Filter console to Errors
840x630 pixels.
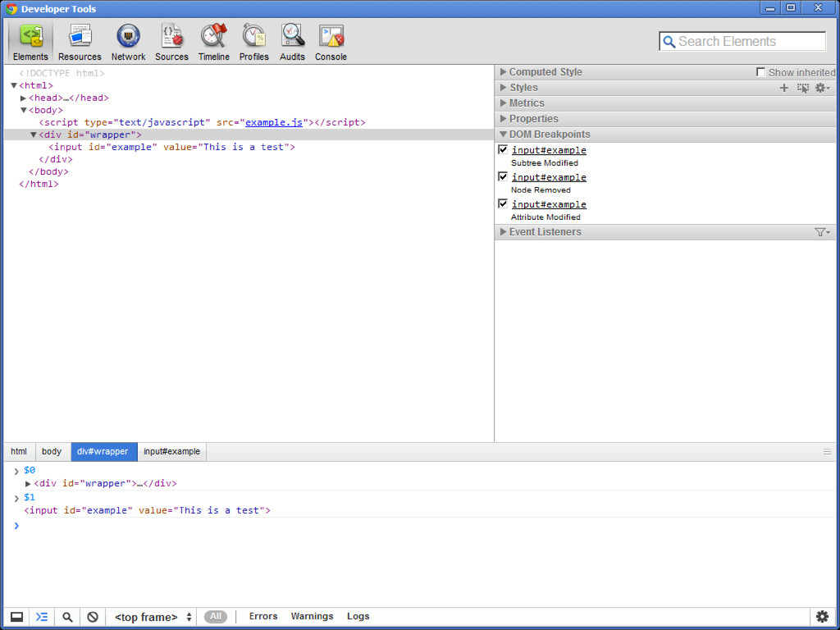263,616
